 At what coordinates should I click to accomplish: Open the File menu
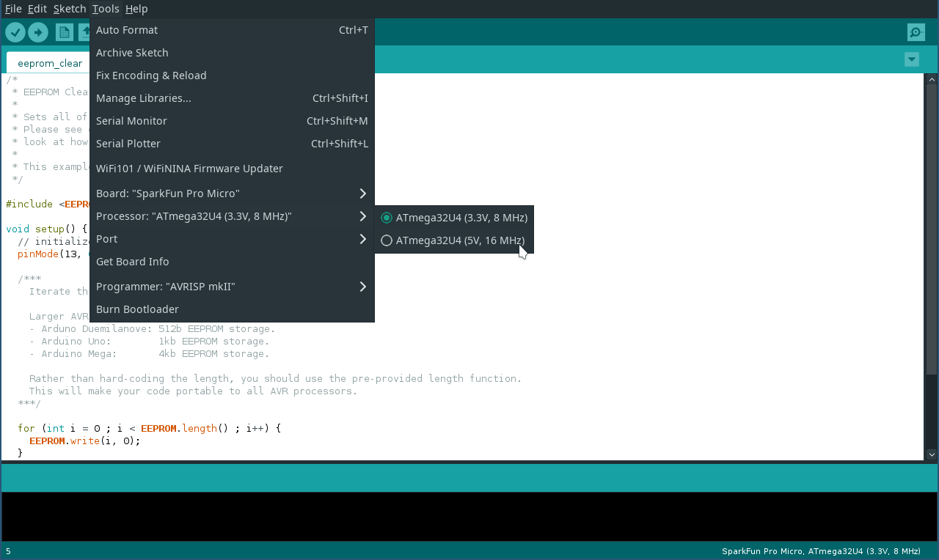(13, 9)
